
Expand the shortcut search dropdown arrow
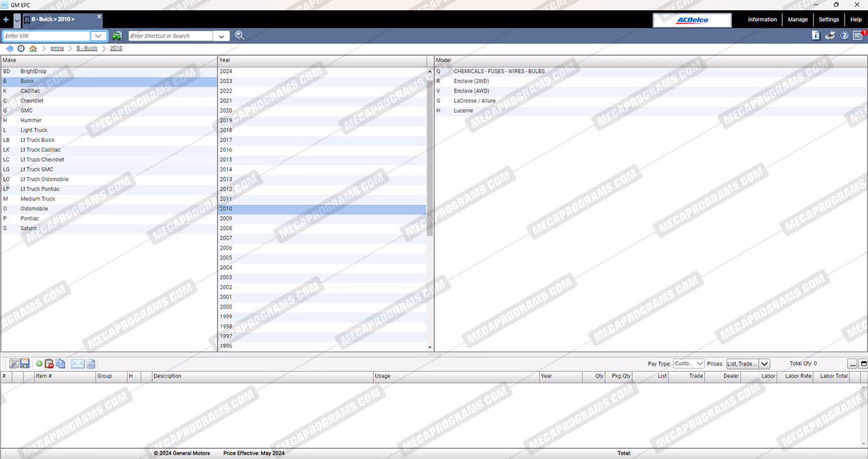click(x=222, y=36)
